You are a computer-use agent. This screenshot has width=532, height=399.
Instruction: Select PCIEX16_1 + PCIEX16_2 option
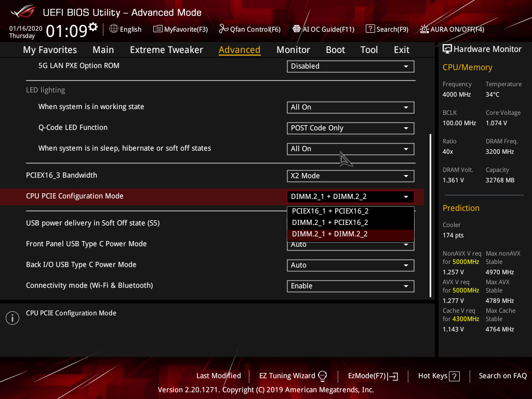(351, 211)
